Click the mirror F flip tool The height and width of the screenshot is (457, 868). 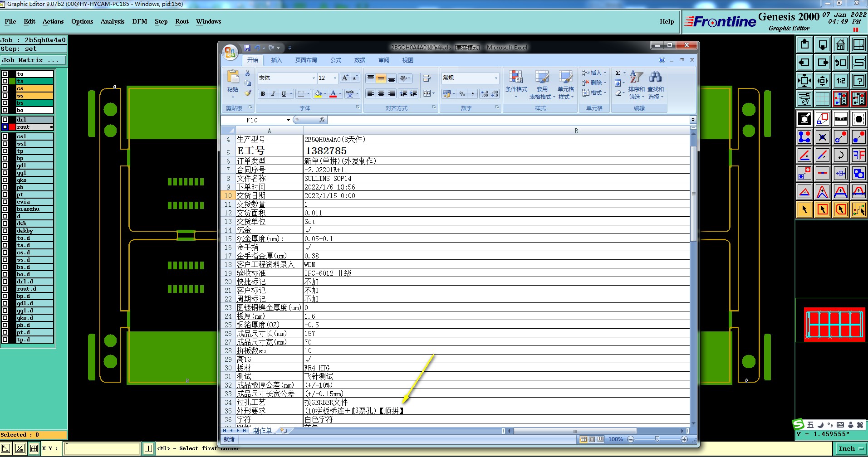pyautogui.click(x=858, y=155)
